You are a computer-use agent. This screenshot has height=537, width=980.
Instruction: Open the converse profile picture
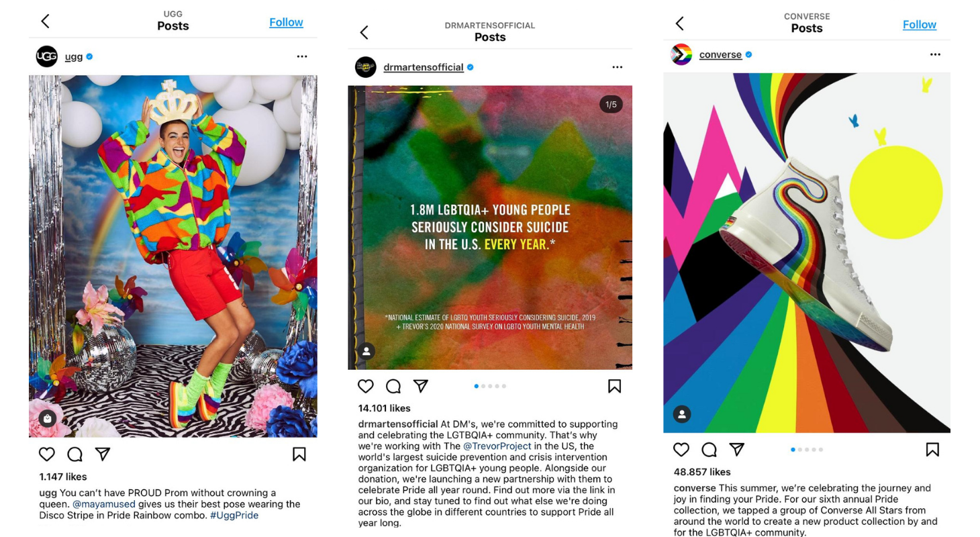pos(681,54)
